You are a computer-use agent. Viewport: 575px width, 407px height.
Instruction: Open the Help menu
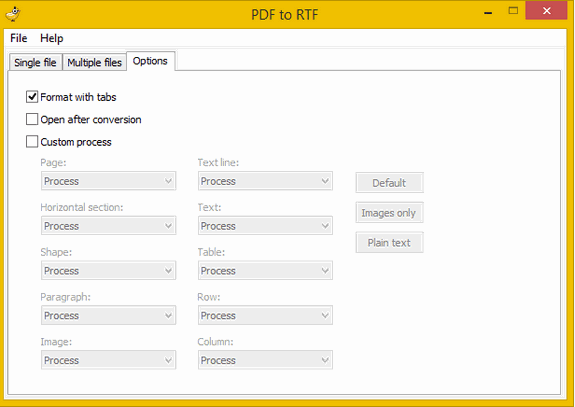click(52, 38)
